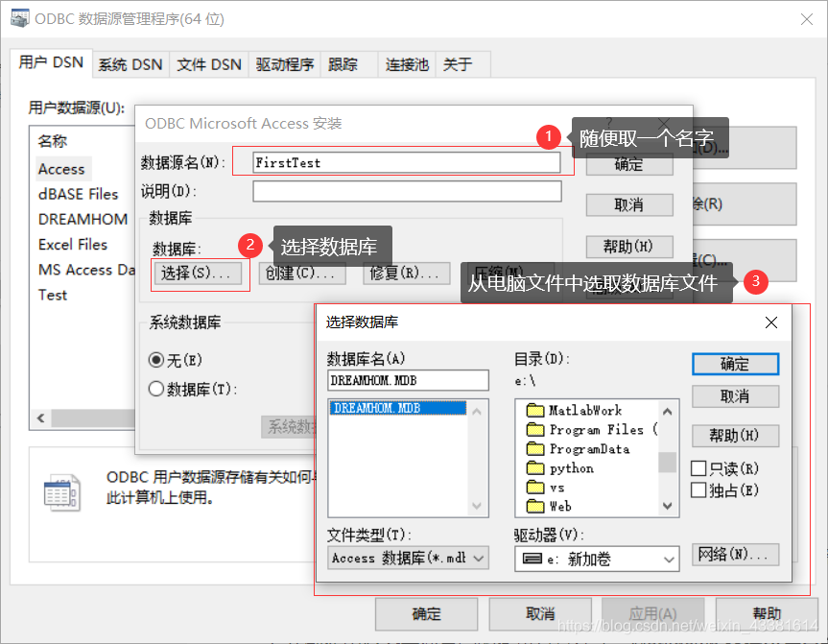Open the vs folder in directory list
The width and height of the screenshot is (828, 644).
click(x=546, y=488)
